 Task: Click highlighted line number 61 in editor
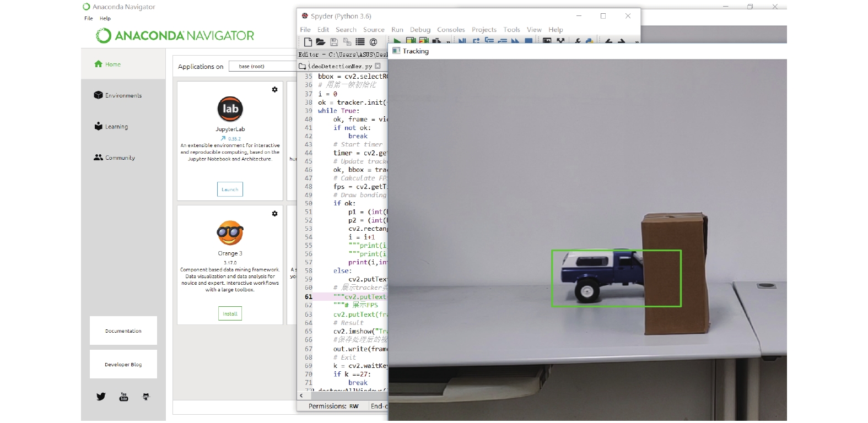pos(309,297)
